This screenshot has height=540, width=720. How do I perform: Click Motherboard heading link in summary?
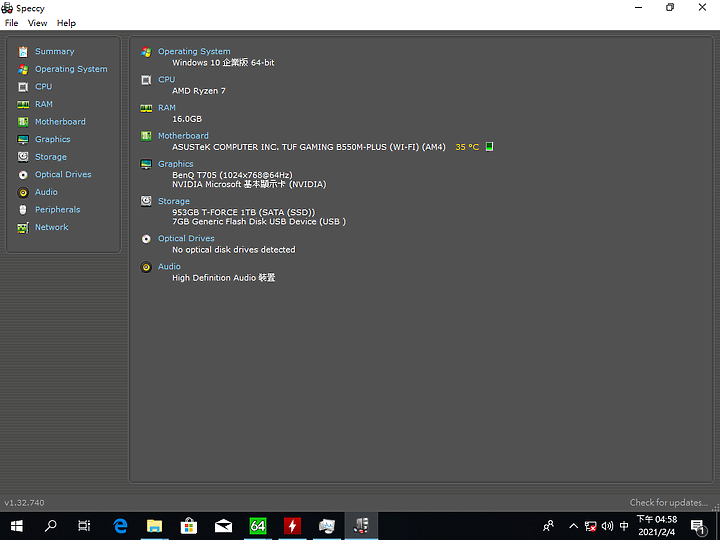[183, 135]
